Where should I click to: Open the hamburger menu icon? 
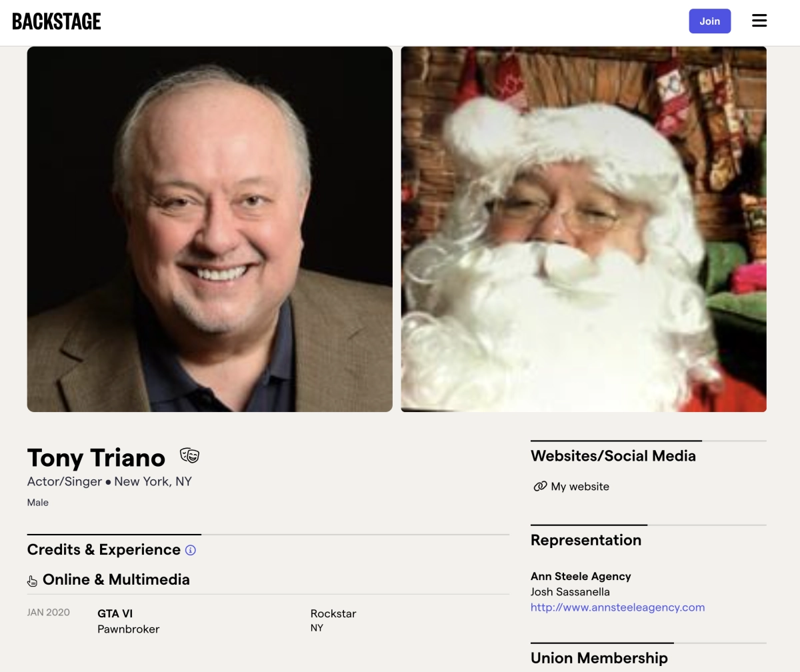tap(759, 21)
